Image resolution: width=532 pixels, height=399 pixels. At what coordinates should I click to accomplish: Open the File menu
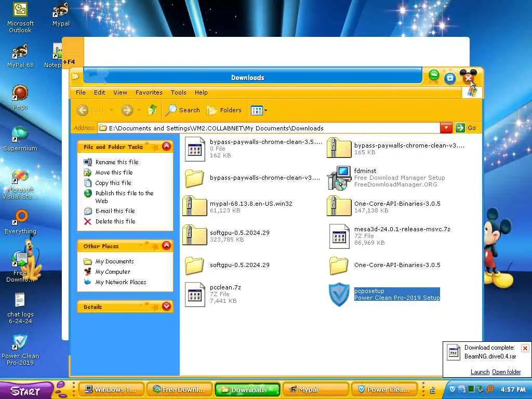click(81, 92)
